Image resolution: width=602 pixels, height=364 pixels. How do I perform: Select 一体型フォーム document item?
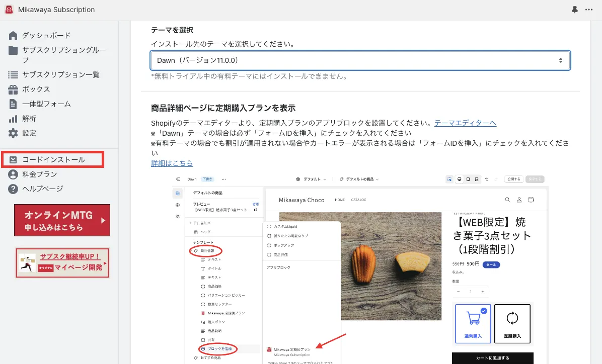coord(40,104)
